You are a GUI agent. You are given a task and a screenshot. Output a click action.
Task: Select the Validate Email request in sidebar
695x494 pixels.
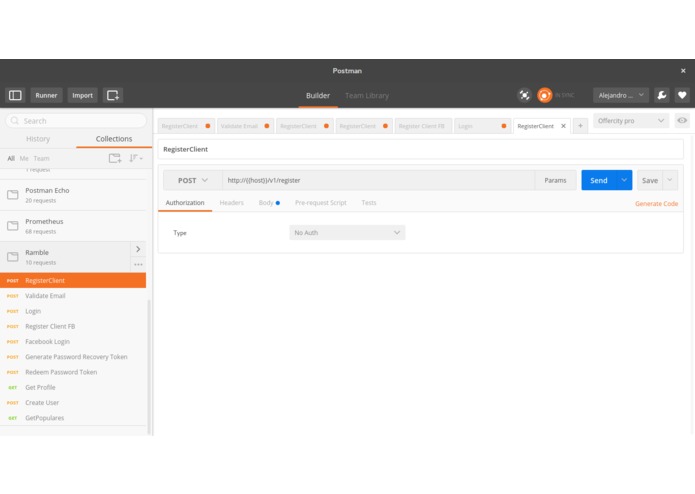pos(73,296)
